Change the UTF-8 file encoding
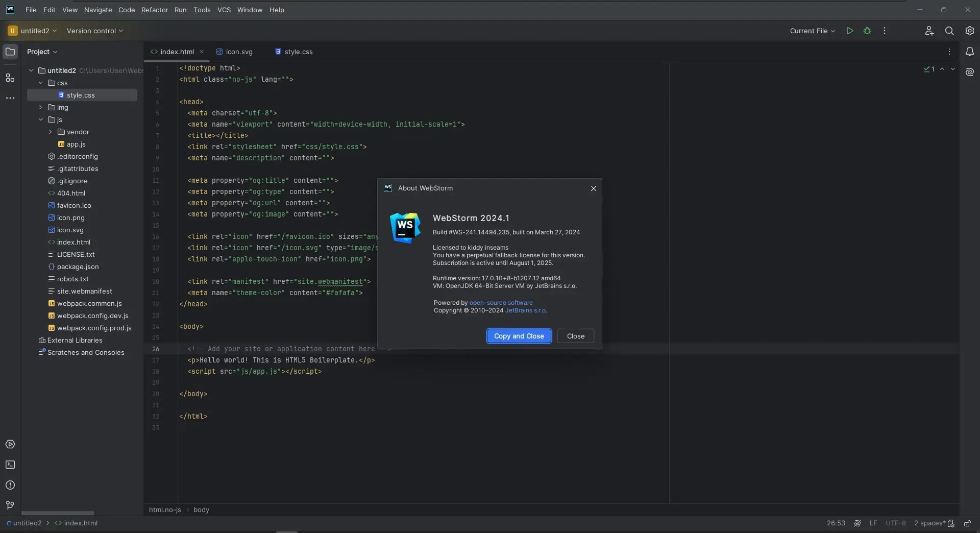The width and height of the screenshot is (980, 533). [896, 523]
